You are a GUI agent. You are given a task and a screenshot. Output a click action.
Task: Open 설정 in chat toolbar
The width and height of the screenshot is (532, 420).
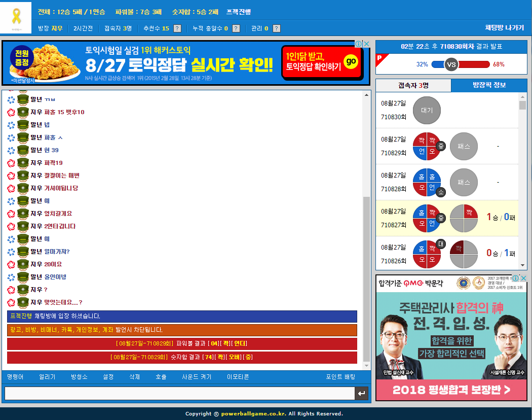pyautogui.click(x=108, y=376)
